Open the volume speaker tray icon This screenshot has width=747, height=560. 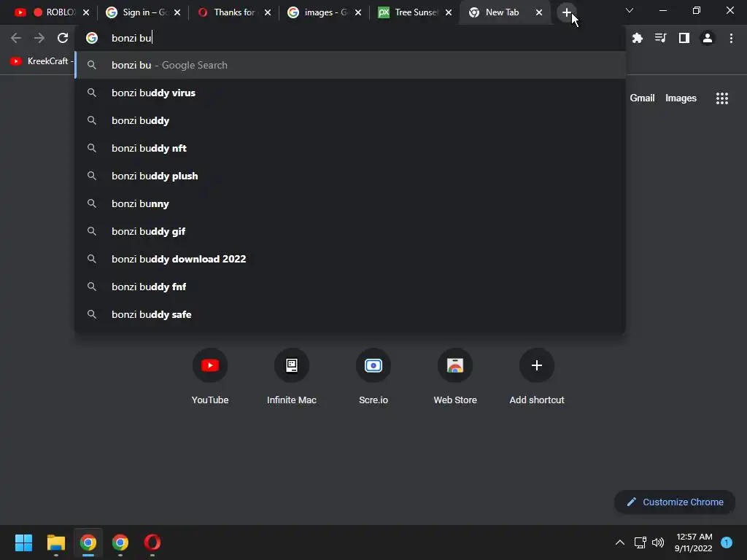click(658, 542)
